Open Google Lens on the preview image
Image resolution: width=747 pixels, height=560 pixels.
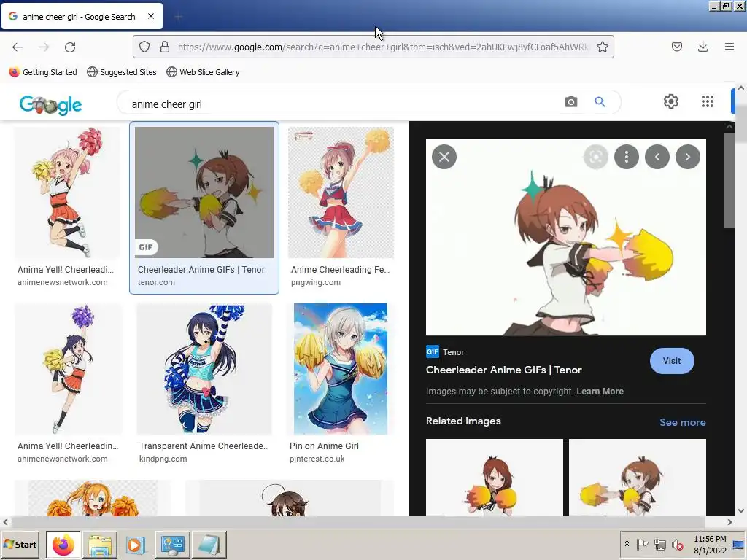[595, 157]
